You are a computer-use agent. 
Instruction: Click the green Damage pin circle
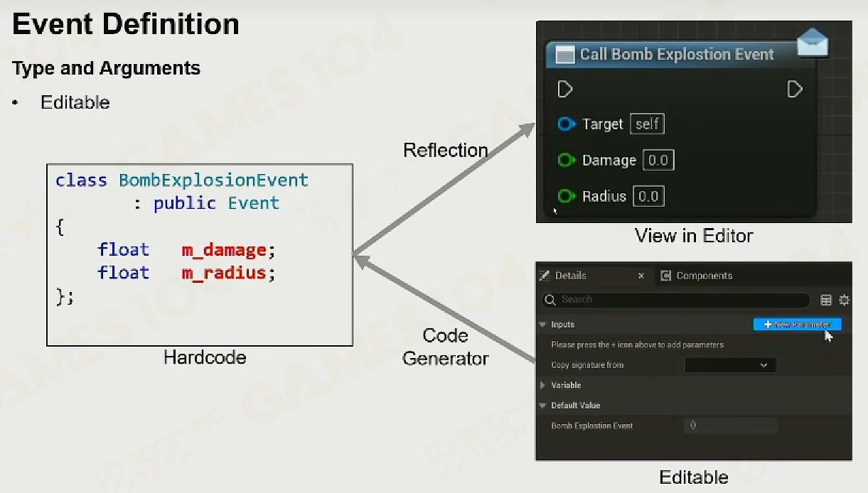(x=566, y=161)
